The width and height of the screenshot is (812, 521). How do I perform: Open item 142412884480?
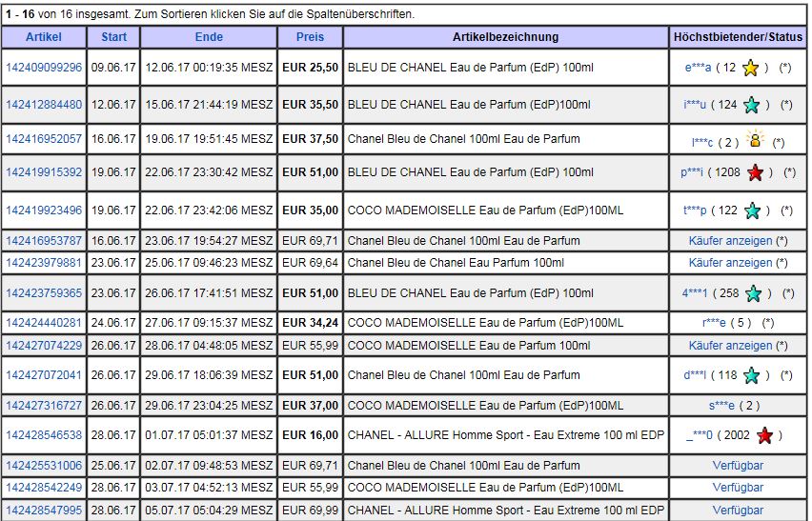44,105
